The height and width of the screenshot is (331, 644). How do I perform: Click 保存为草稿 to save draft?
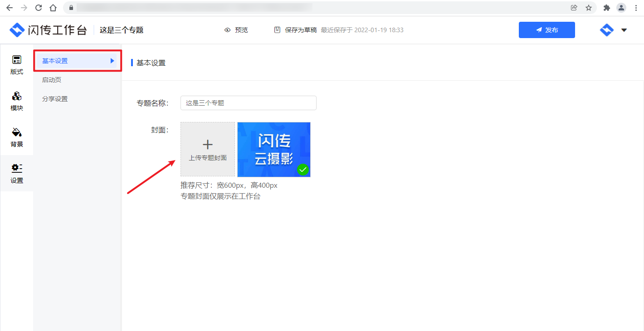coord(301,30)
